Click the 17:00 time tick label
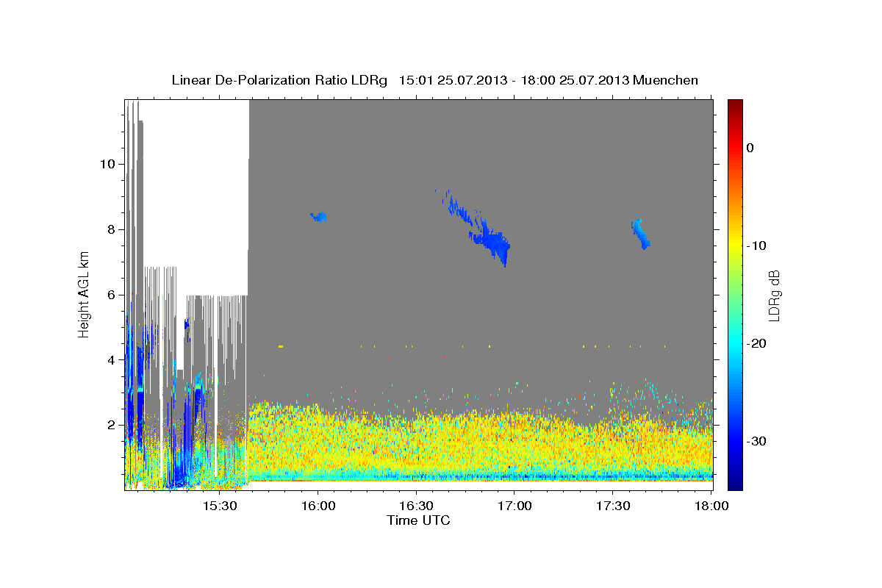 click(x=514, y=506)
